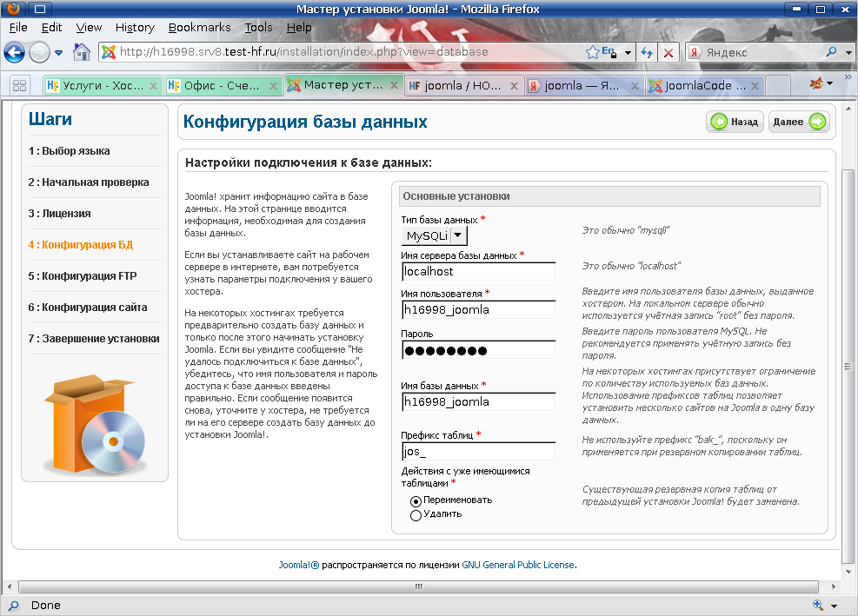
Task: Click the search magnifier in Yandex box
Action: (831, 52)
